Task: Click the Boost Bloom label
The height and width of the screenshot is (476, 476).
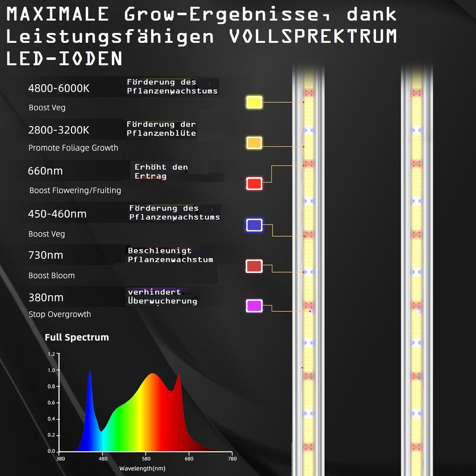Action: (51, 275)
